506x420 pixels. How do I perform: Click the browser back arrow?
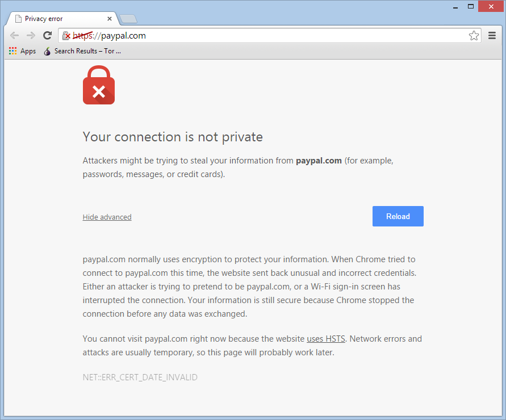point(15,36)
